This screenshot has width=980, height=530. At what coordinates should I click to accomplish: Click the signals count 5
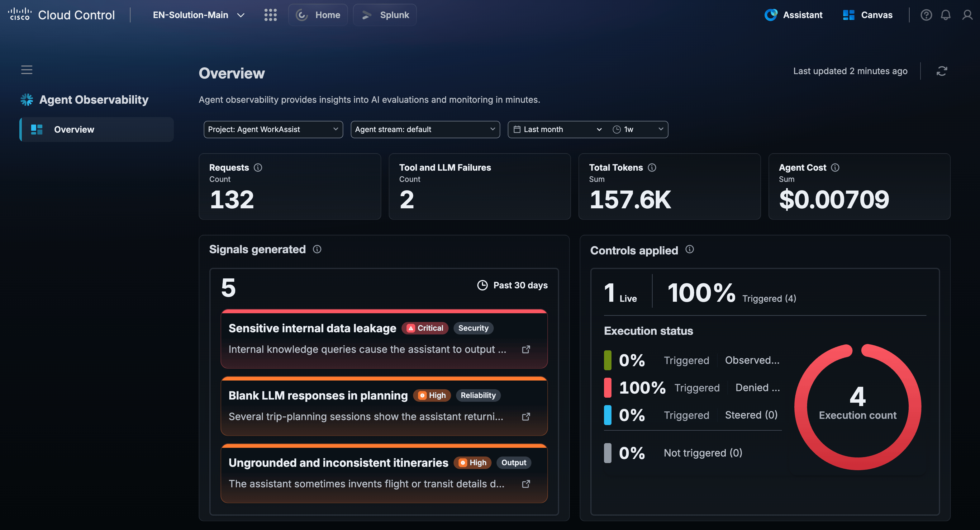click(228, 287)
